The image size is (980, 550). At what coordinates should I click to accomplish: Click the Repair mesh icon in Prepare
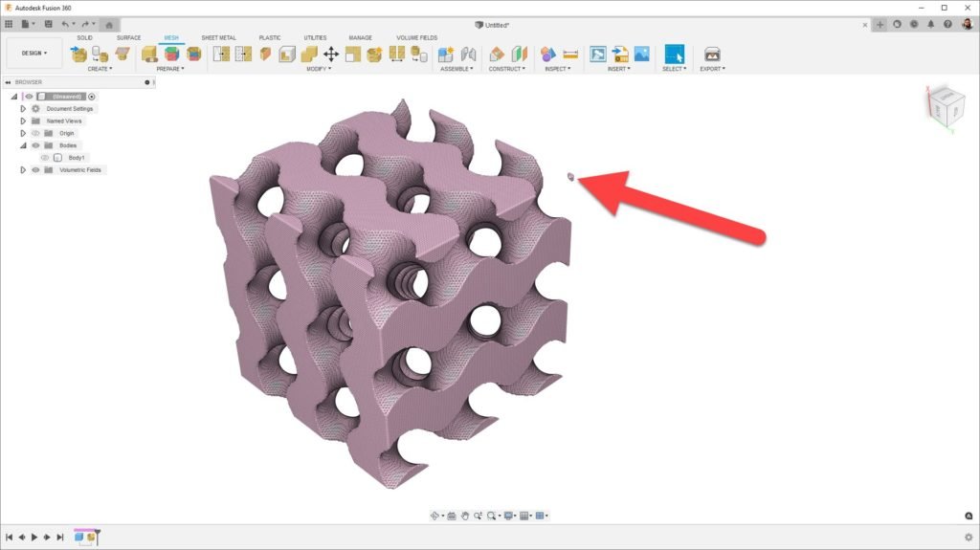[149, 54]
